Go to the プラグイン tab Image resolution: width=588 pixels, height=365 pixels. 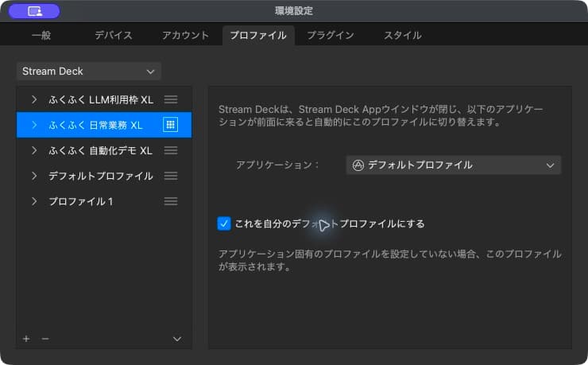(x=331, y=35)
